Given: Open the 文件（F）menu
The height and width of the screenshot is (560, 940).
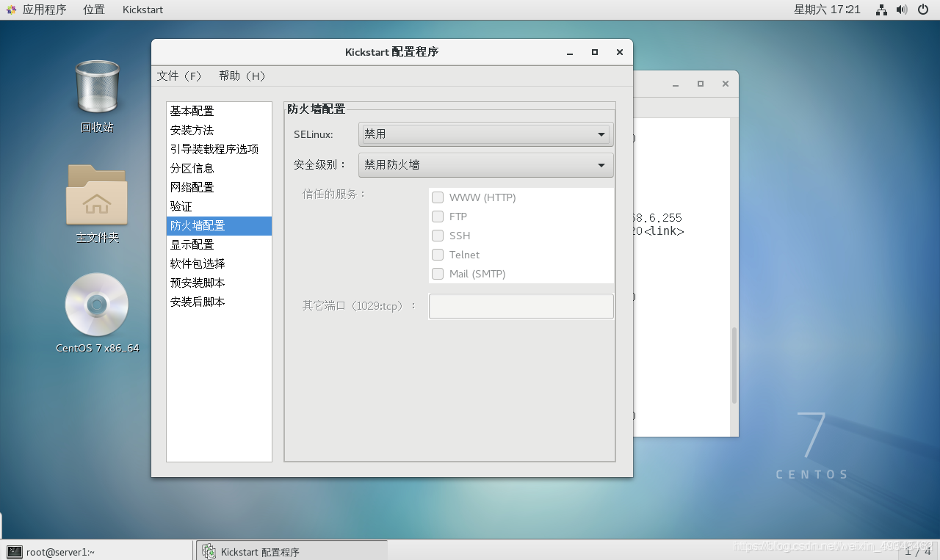Looking at the screenshot, I should point(179,76).
